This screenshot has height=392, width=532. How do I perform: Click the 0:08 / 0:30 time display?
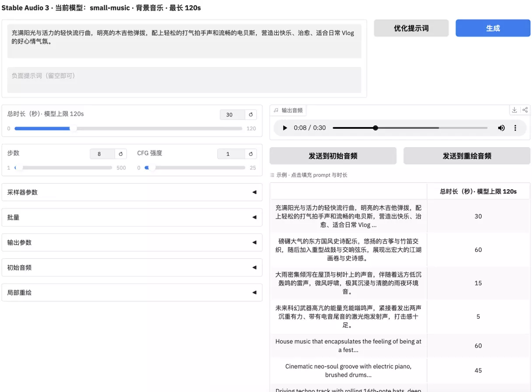pyautogui.click(x=310, y=128)
